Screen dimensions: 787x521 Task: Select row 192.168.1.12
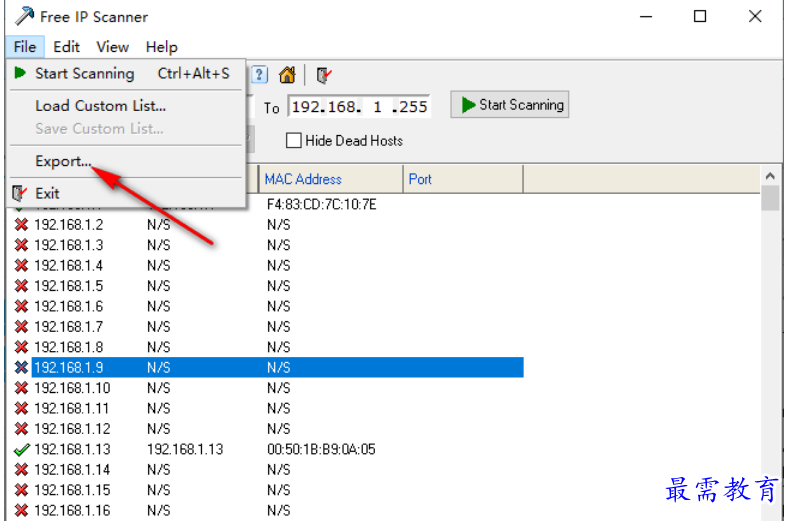click(268, 429)
